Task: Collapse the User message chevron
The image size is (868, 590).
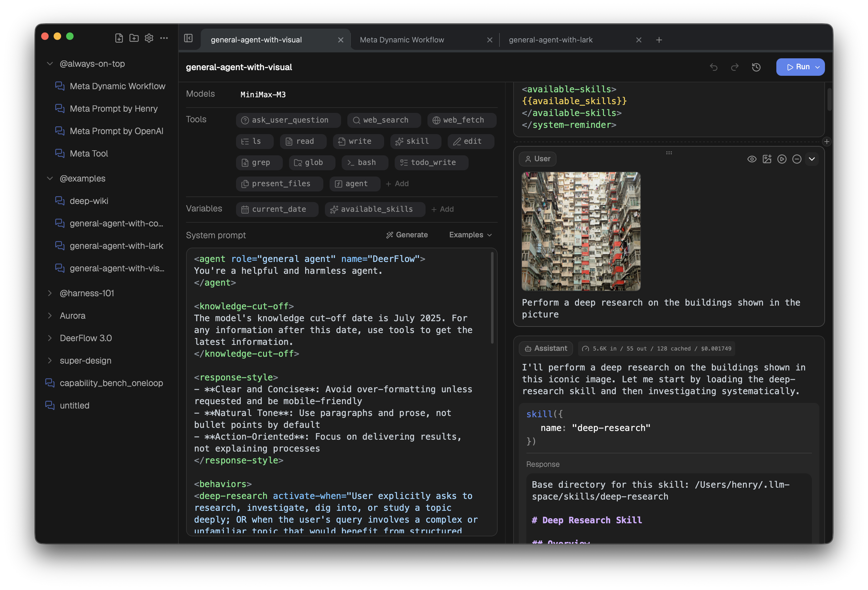Action: [x=811, y=159]
